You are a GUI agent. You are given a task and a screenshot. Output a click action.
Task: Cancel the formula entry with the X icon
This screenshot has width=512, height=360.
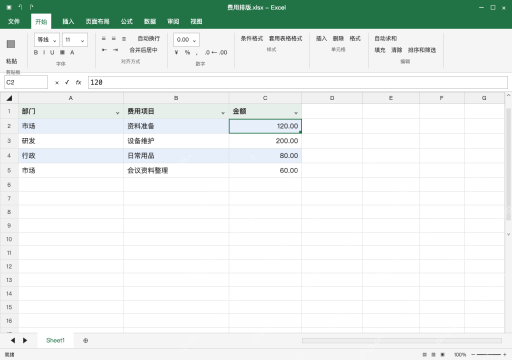[57, 83]
